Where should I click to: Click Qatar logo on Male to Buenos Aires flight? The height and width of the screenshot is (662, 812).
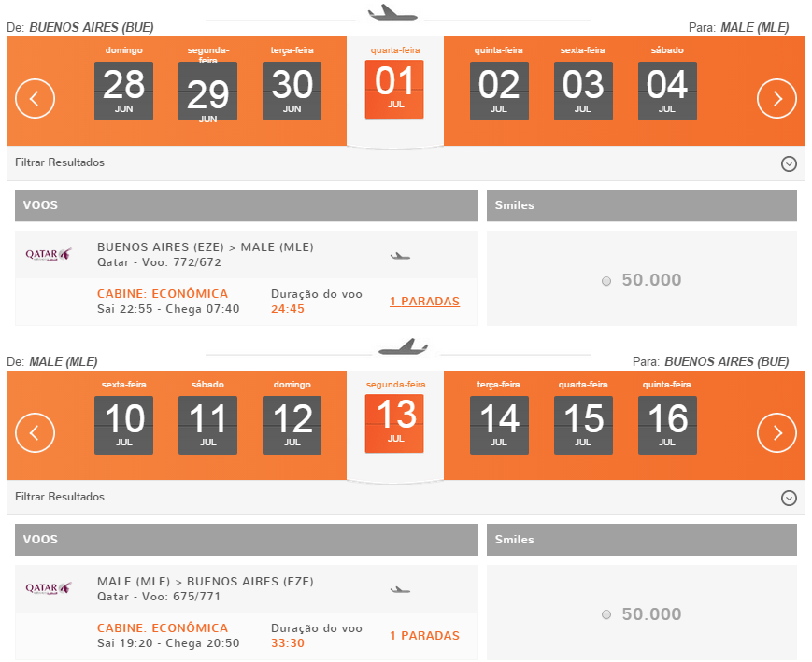point(49,588)
